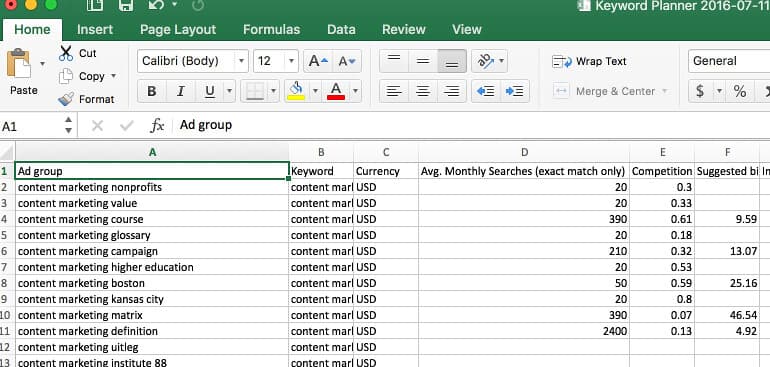Open the Review tab
Screen dimensions: 770x367
[x=404, y=29]
